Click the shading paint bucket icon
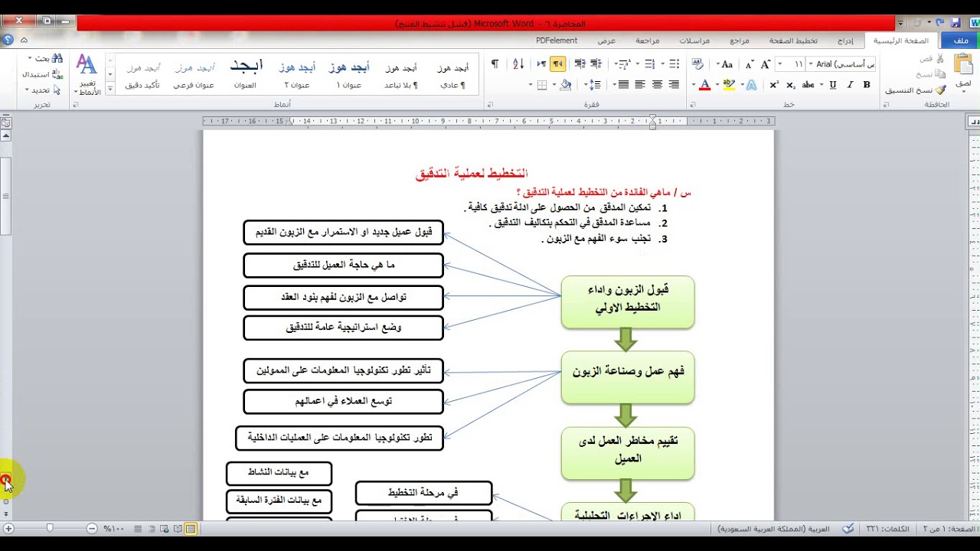The image size is (980, 551). 565,85
